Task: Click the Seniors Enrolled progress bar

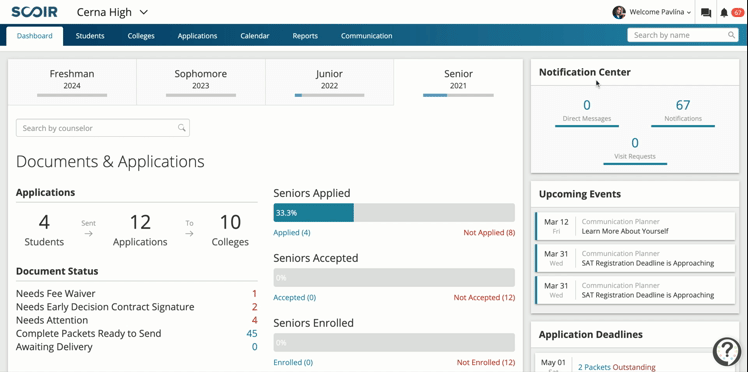Action: [x=394, y=342]
